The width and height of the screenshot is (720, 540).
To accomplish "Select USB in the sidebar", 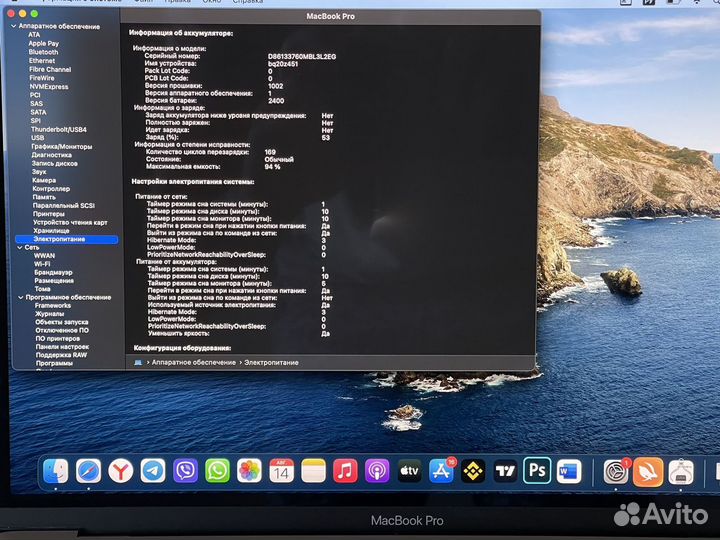I will pyautogui.click(x=38, y=138).
